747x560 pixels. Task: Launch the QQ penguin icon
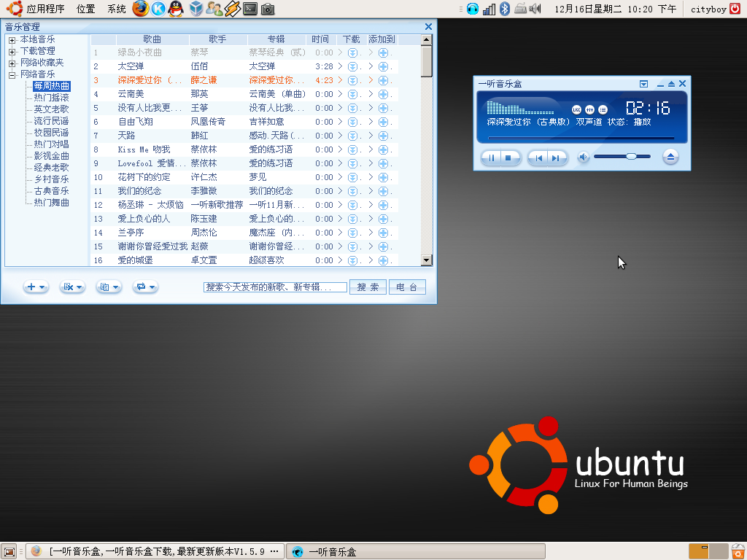177,9
